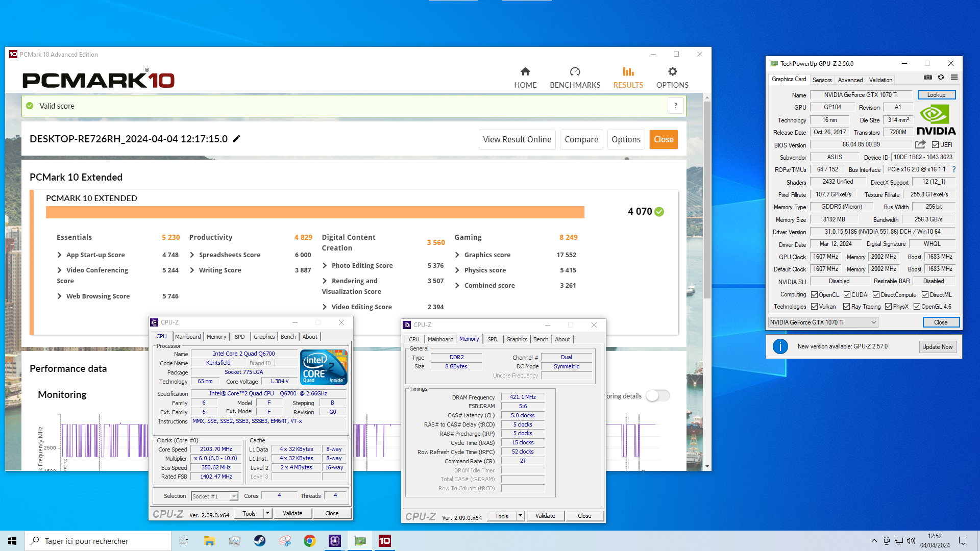Open Tools dropdown arrow in left CPU-Z
980x551 pixels.
[x=267, y=513]
